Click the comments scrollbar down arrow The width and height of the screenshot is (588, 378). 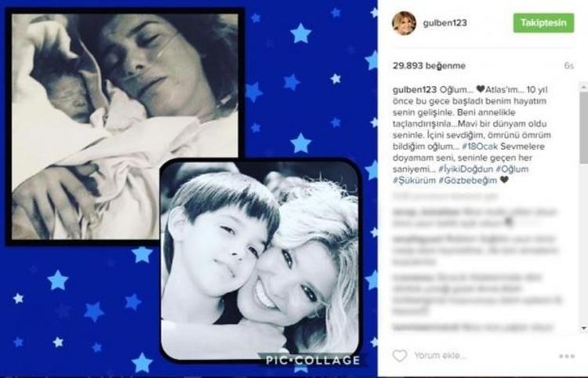[583, 329]
